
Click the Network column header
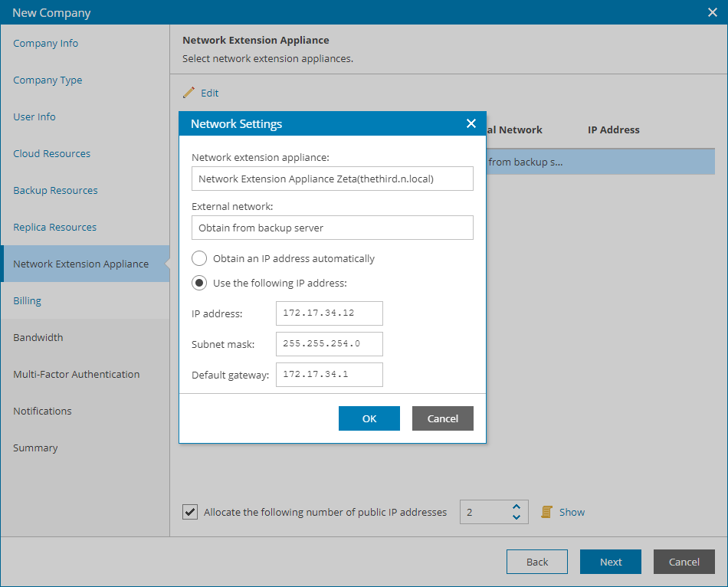pyautogui.click(x=514, y=130)
